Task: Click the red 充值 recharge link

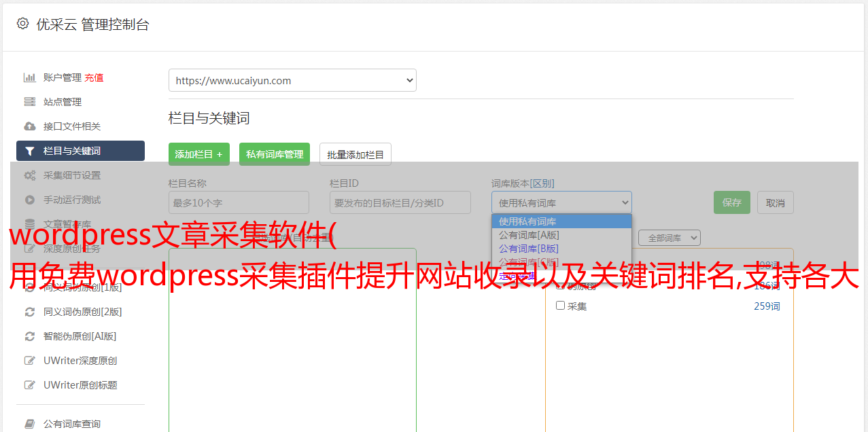Action: [x=94, y=77]
